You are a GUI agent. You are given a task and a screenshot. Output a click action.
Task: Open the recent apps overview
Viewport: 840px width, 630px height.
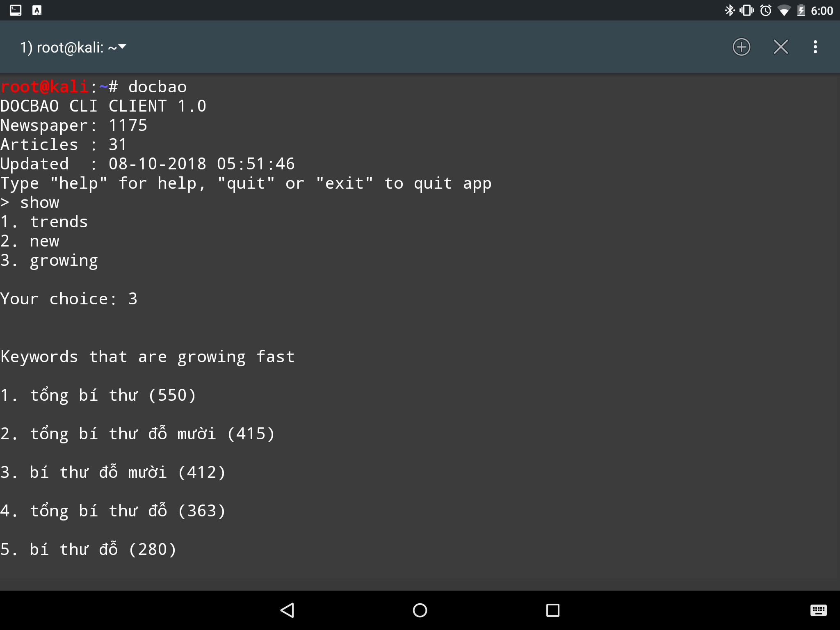tap(552, 610)
